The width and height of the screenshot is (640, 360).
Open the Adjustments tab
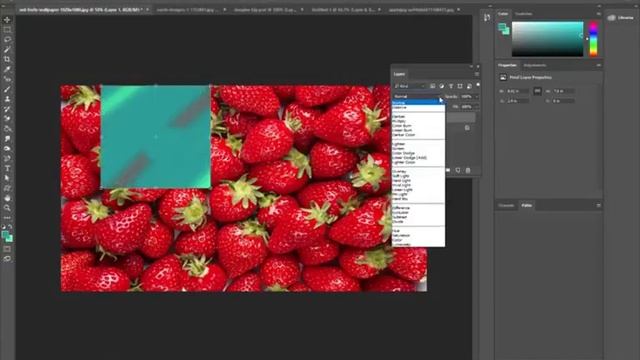coord(535,65)
